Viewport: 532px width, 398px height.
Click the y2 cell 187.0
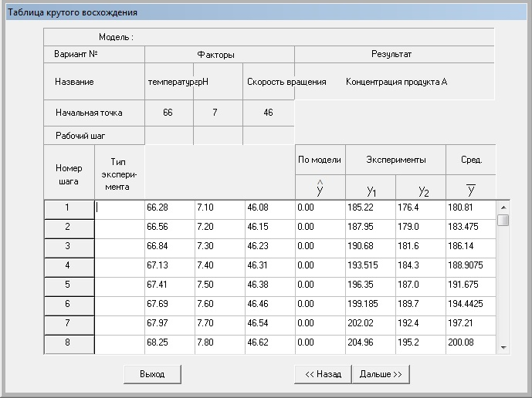pos(421,287)
